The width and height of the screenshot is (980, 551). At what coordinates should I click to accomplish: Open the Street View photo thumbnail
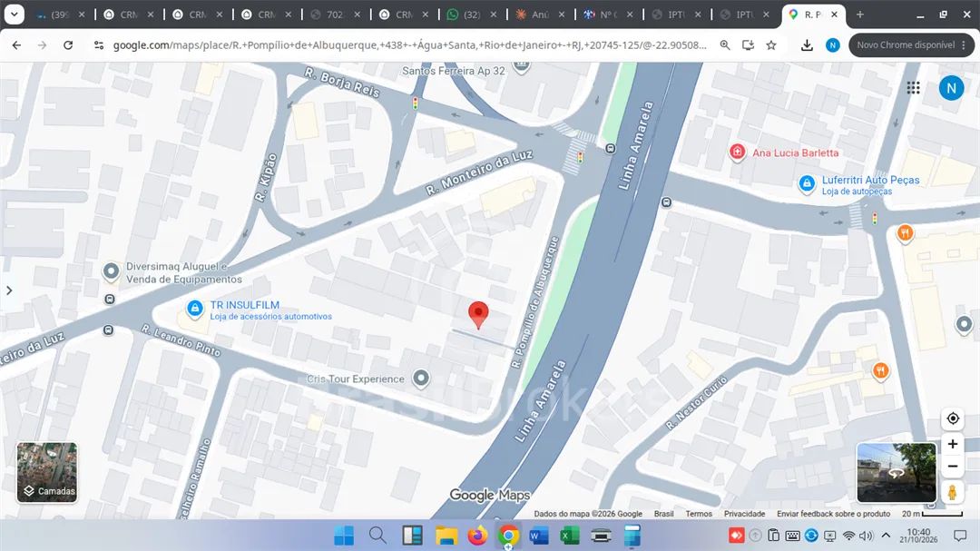coord(897,473)
